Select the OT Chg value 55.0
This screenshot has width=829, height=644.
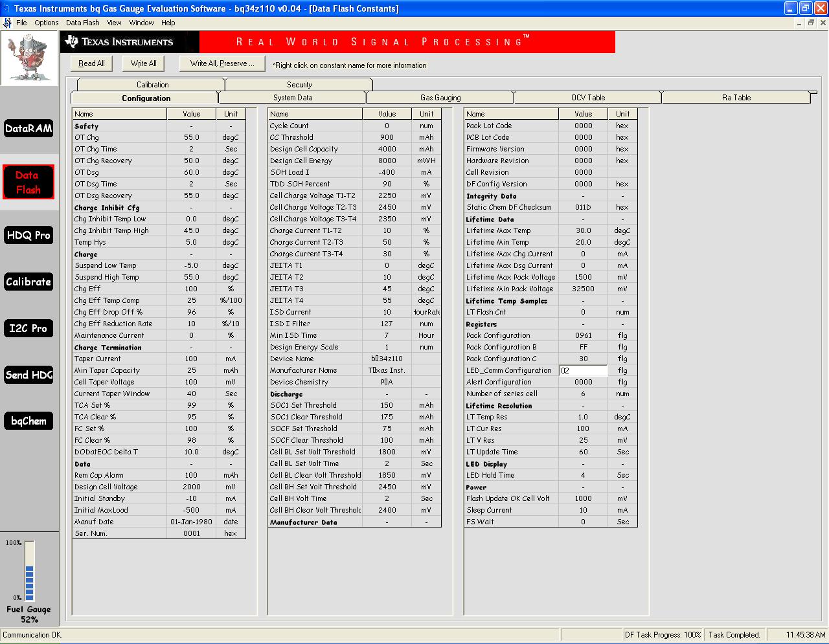[x=191, y=137]
